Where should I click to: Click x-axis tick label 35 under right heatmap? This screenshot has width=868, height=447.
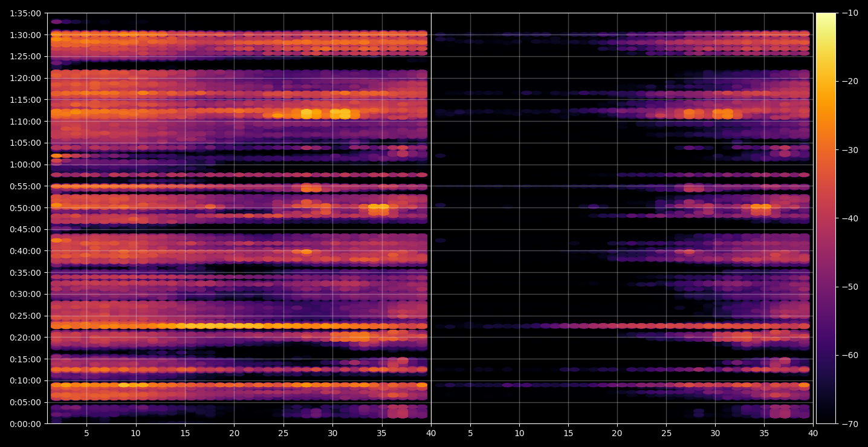pyautogui.click(x=765, y=434)
